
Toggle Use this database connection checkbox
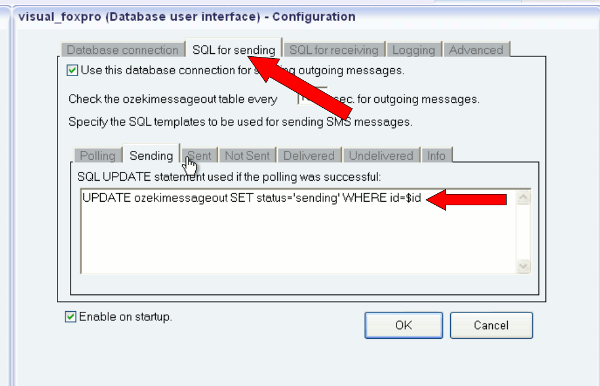(72, 70)
